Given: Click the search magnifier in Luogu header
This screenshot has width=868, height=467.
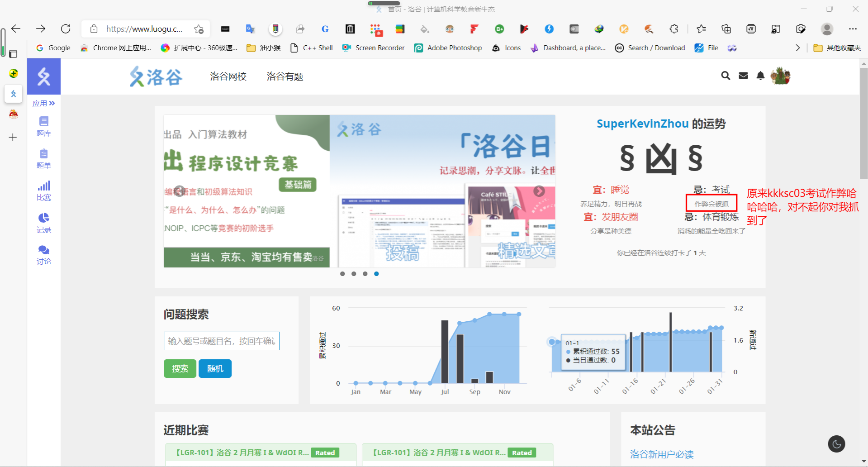Looking at the screenshot, I should (726, 76).
